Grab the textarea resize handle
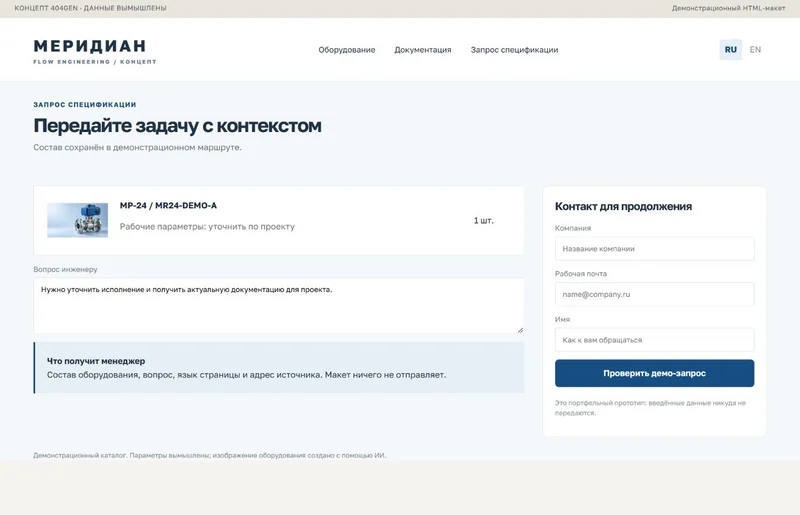Image resolution: width=800 pixels, height=515 pixels. pyautogui.click(x=520, y=330)
